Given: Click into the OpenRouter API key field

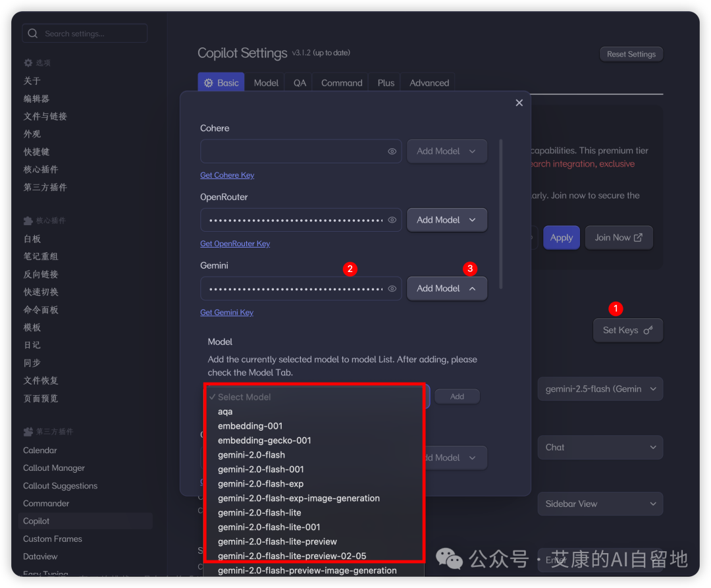Looking at the screenshot, I should pyautogui.click(x=301, y=220).
